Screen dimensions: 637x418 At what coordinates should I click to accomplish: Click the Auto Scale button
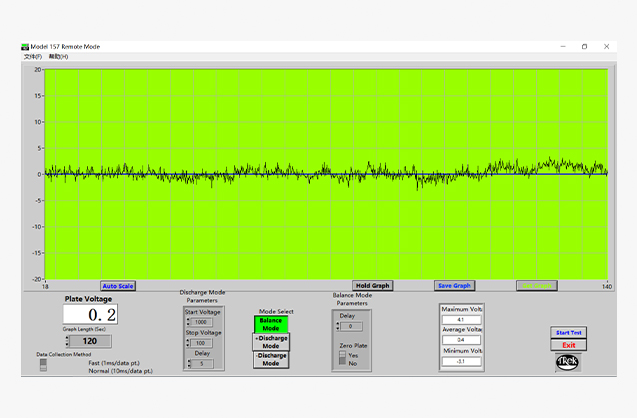click(x=118, y=285)
